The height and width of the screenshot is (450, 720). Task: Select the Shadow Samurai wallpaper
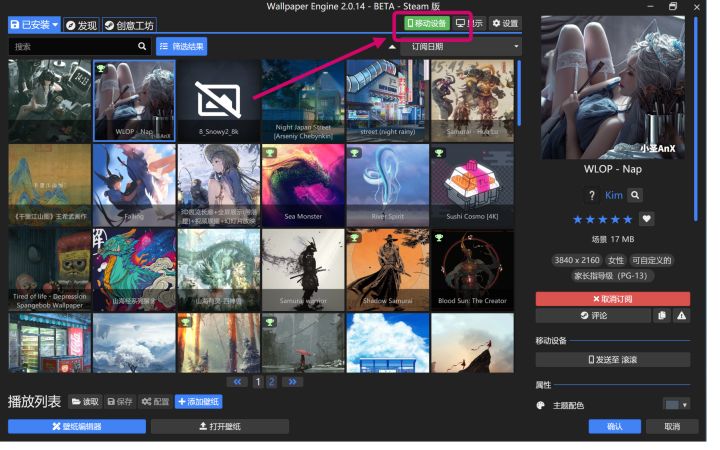(388, 270)
